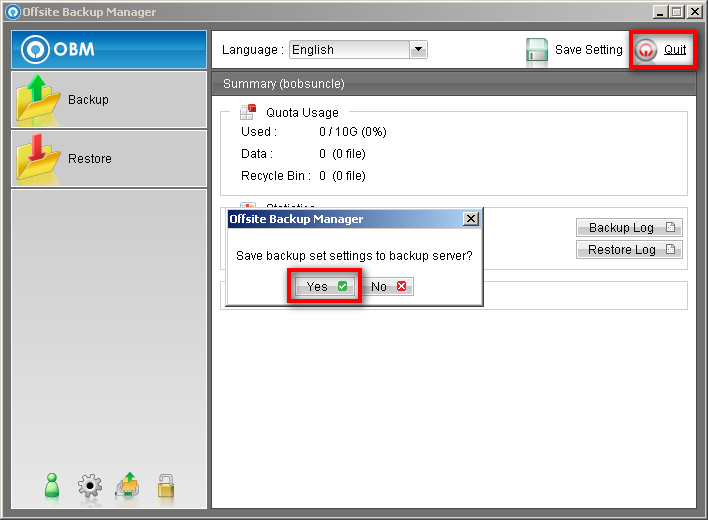This screenshot has width=708, height=520.
Task: Click the Save Setting floppy disk icon
Action: pos(537,50)
